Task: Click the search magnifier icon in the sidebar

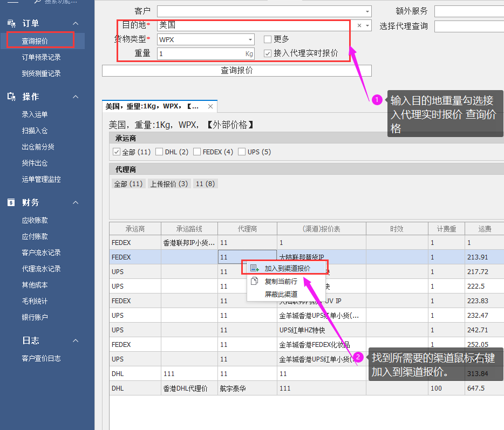Action: pyautogui.click(x=37, y=2)
